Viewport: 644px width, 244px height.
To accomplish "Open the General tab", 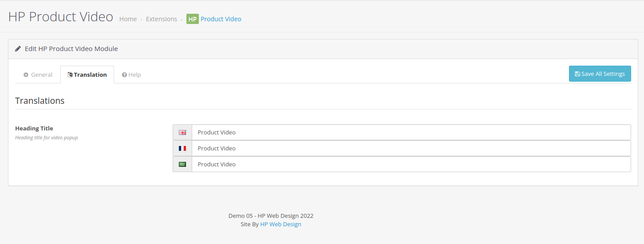I will 38,75.
